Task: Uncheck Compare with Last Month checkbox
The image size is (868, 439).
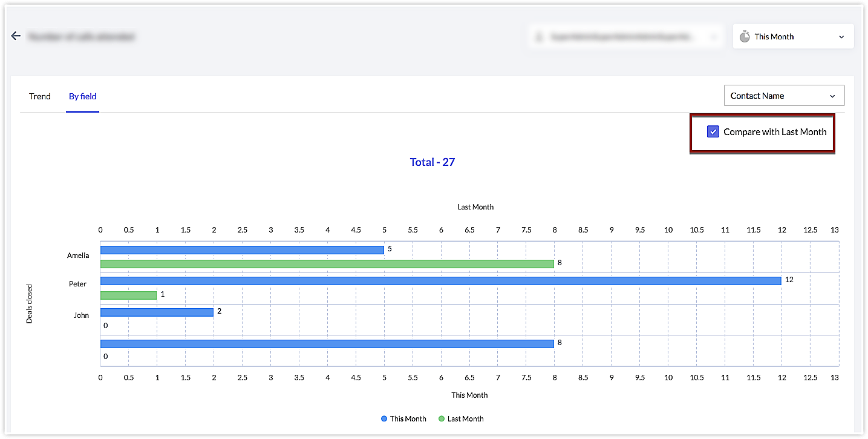Action: 713,132
